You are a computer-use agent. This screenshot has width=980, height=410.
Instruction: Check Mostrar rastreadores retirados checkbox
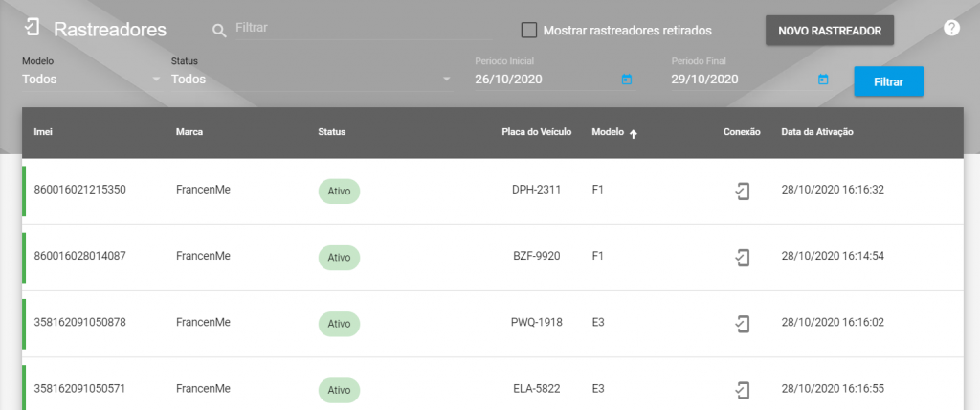pyautogui.click(x=528, y=30)
